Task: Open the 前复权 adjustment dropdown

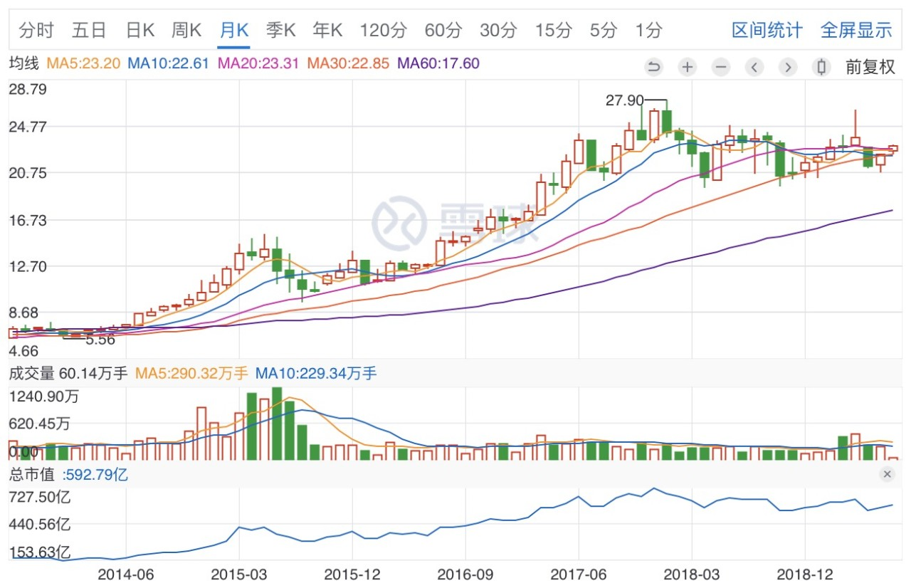Action: tap(870, 67)
